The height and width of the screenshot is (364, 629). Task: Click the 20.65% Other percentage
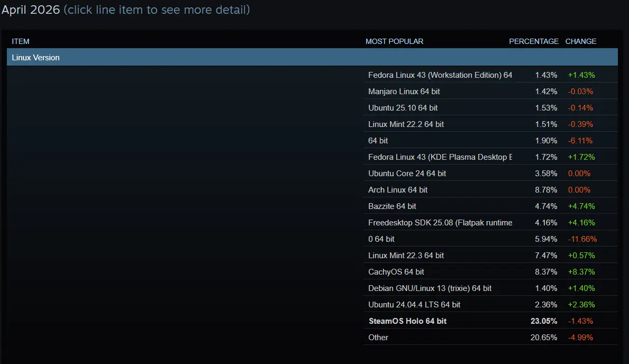(543, 338)
